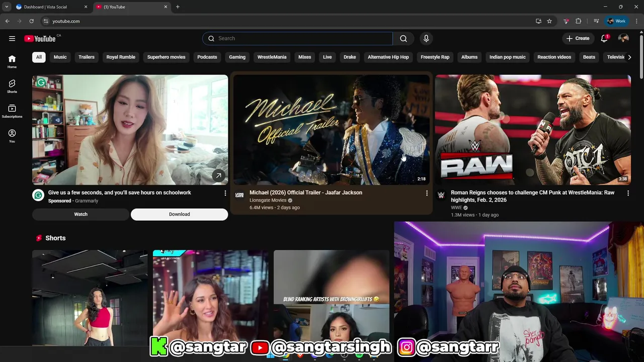The height and width of the screenshot is (362, 644).
Task: Start voice search with the microphone icon
Action: click(x=426, y=38)
